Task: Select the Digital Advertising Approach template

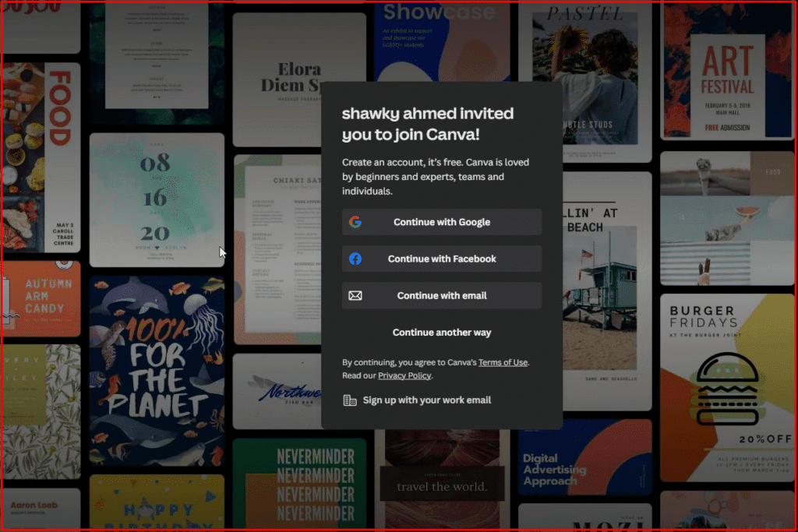Action: (584, 458)
